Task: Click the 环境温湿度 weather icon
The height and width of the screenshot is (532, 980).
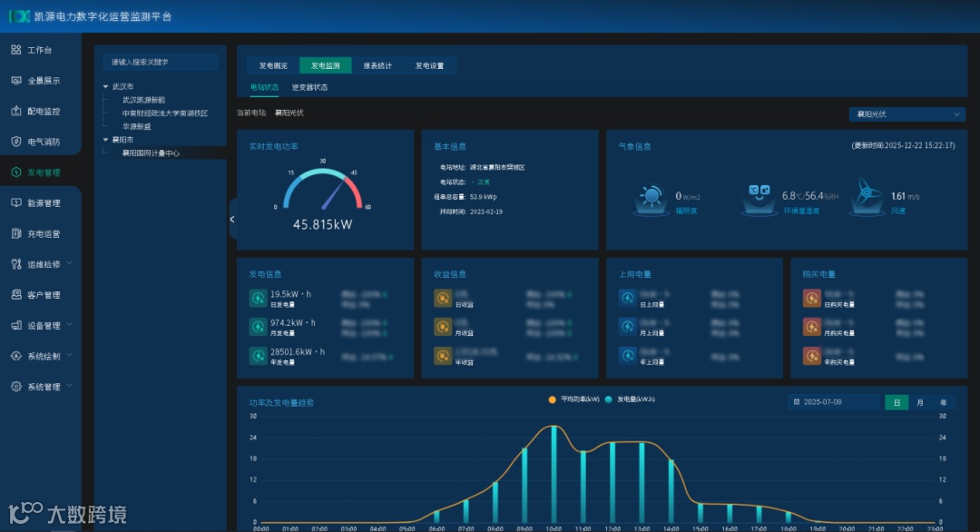Action: (759, 200)
